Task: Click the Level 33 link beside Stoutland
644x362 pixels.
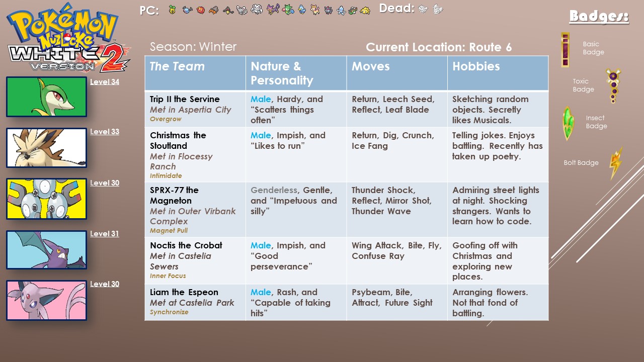Action: coord(105,132)
